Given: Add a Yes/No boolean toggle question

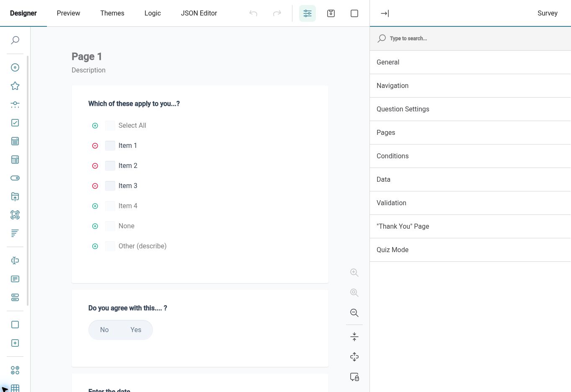Looking at the screenshot, I should 15,178.
